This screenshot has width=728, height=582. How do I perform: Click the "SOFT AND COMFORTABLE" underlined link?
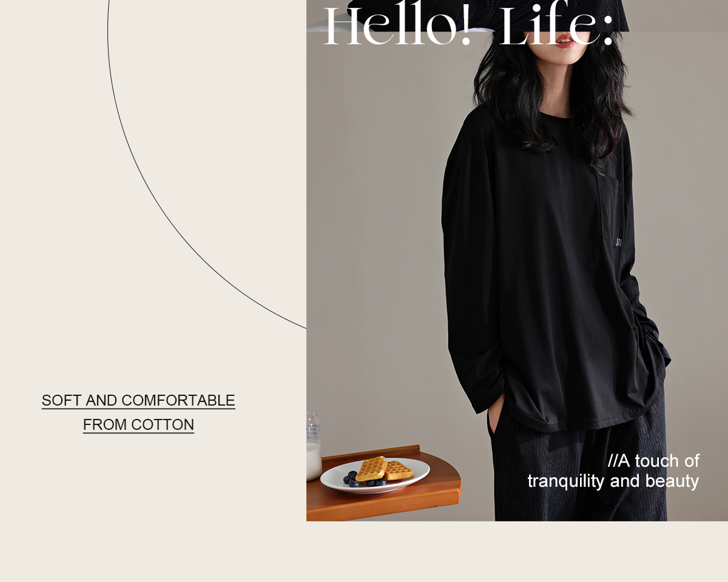[138, 401]
